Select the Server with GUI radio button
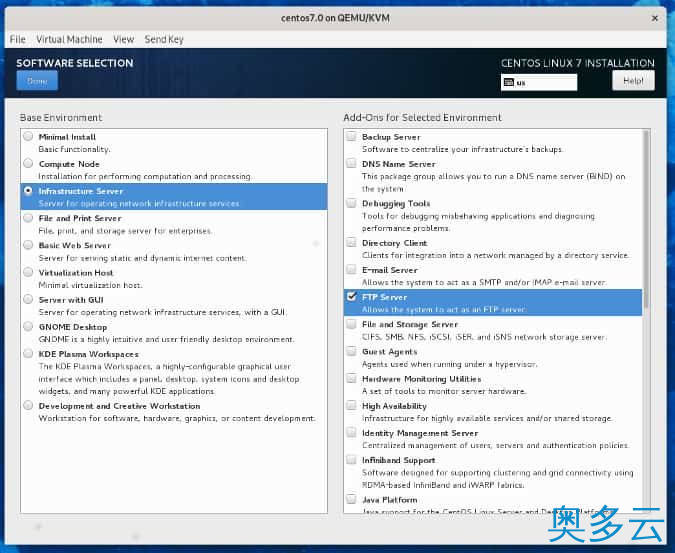This screenshot has width=675, height=553. point(28,299)
